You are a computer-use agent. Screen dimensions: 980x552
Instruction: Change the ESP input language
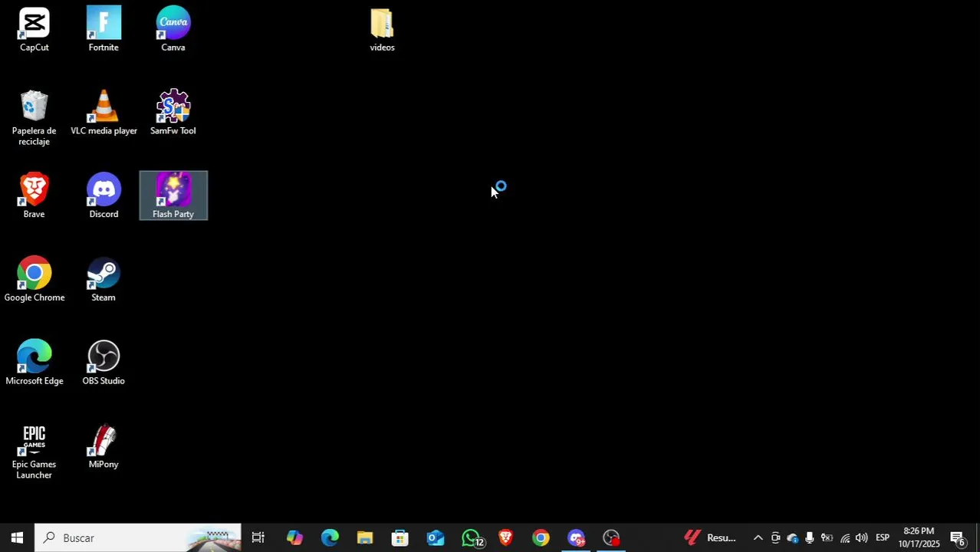(883, 538)
